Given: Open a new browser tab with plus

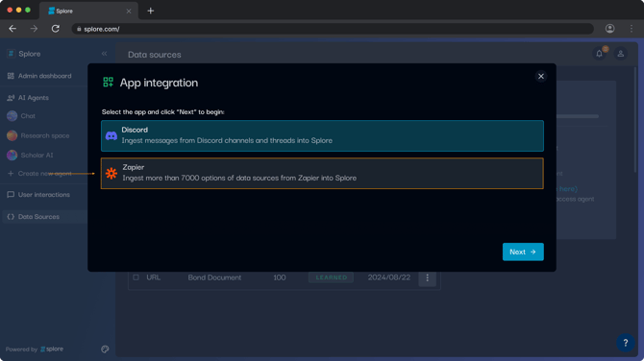Looking at the screenshot, I should [151, 12].
